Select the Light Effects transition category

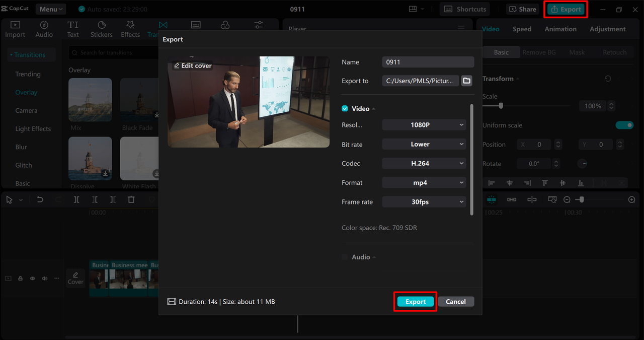(x=33, y=128)
